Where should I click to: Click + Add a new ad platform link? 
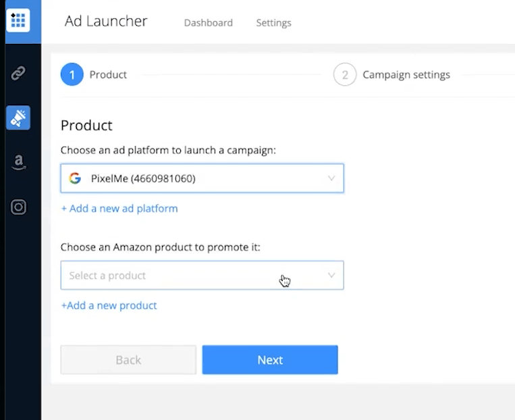[119, 209]
